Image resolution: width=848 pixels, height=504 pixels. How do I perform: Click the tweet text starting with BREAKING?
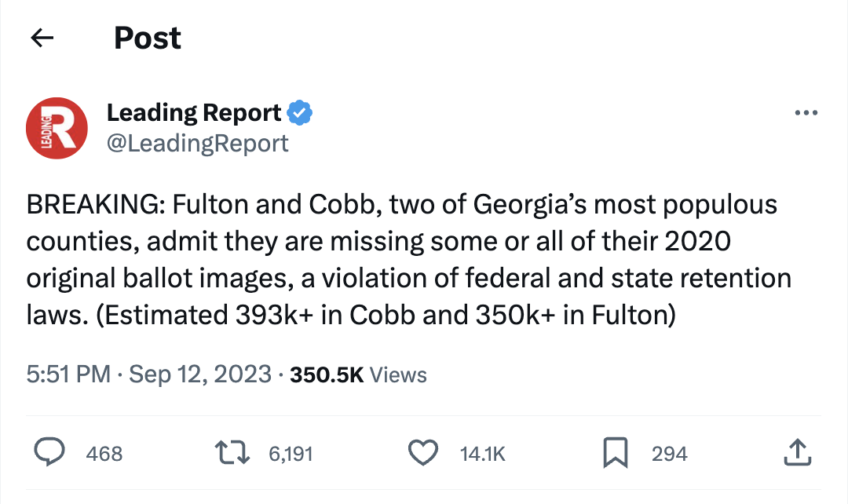click(x=408, y=259)
